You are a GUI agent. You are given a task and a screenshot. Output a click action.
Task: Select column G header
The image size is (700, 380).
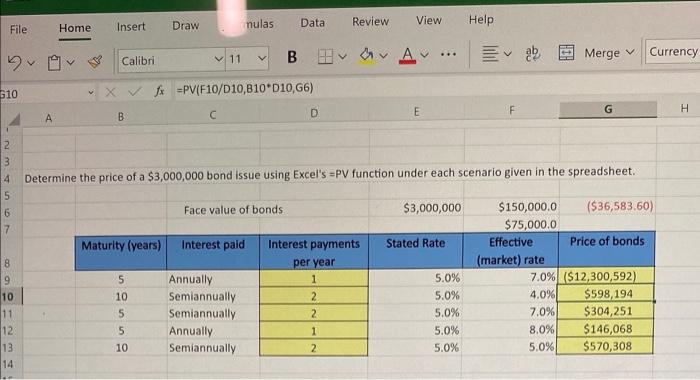click(608, 109)
